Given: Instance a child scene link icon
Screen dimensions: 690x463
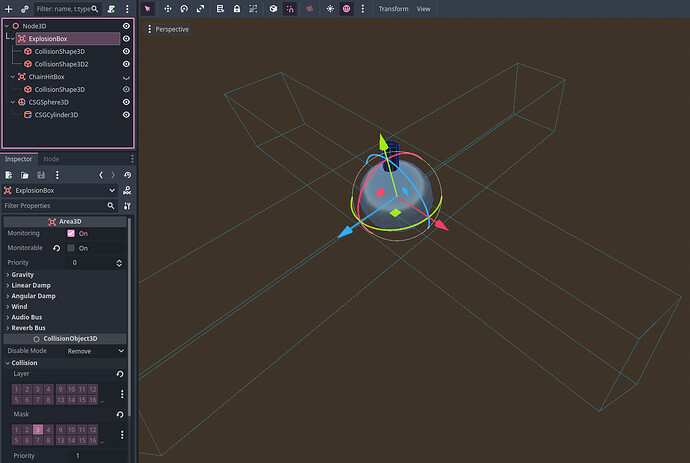Looking at the screenshot, I should tap(25, 9).
